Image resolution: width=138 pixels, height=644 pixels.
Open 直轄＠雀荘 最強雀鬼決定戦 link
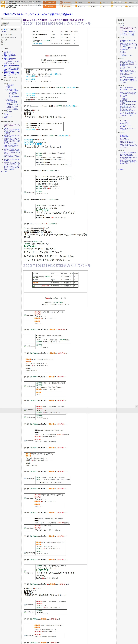point(11,72)
